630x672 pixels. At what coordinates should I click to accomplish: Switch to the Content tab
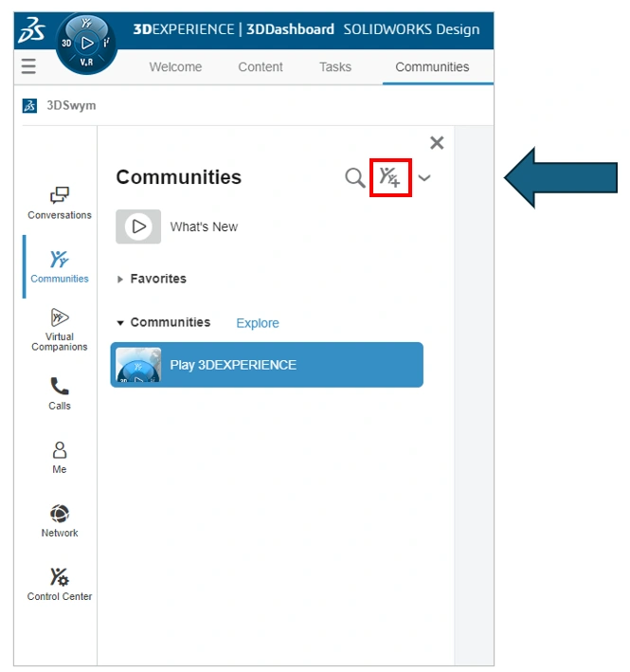(x=261, y=67)
